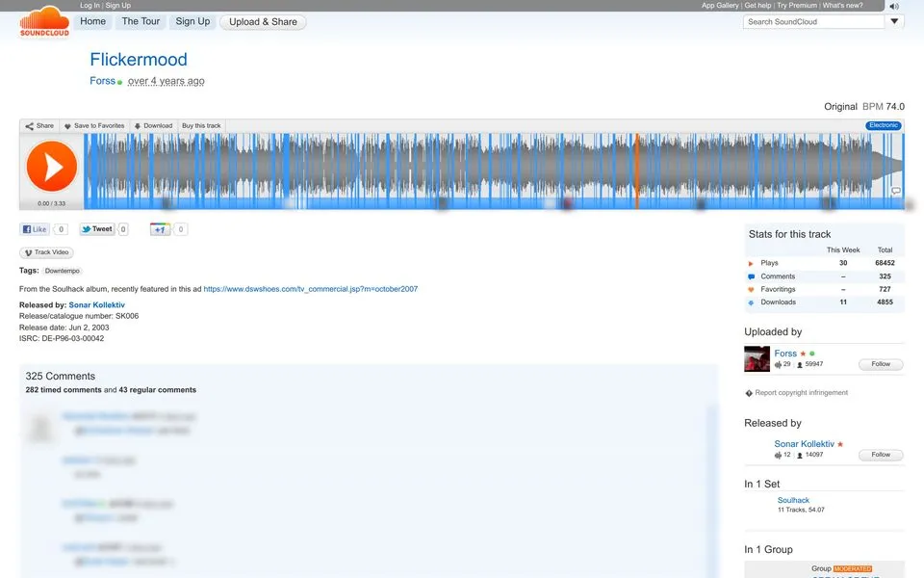Click the Favoritings heart icon

coord(751,290)
